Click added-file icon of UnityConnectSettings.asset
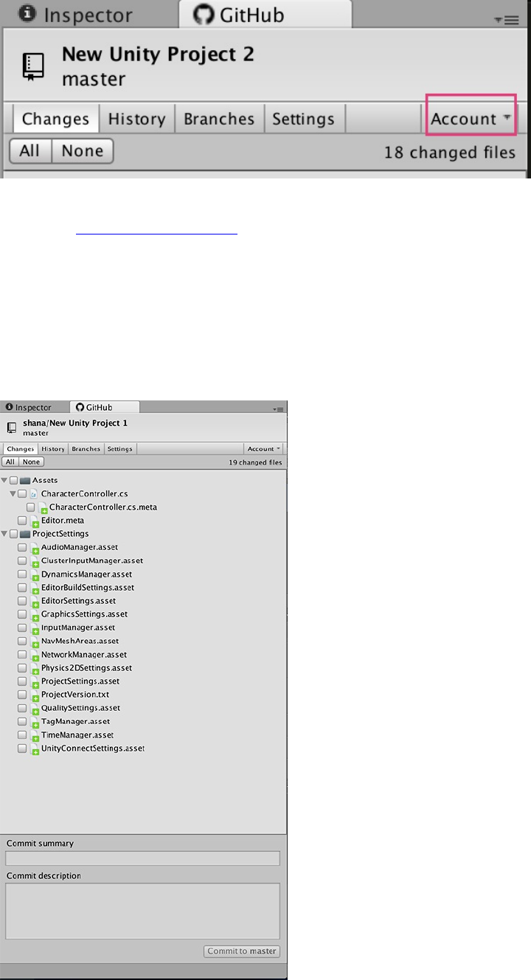This screenshot has width=531, height=980. click(x=35, y=749)
